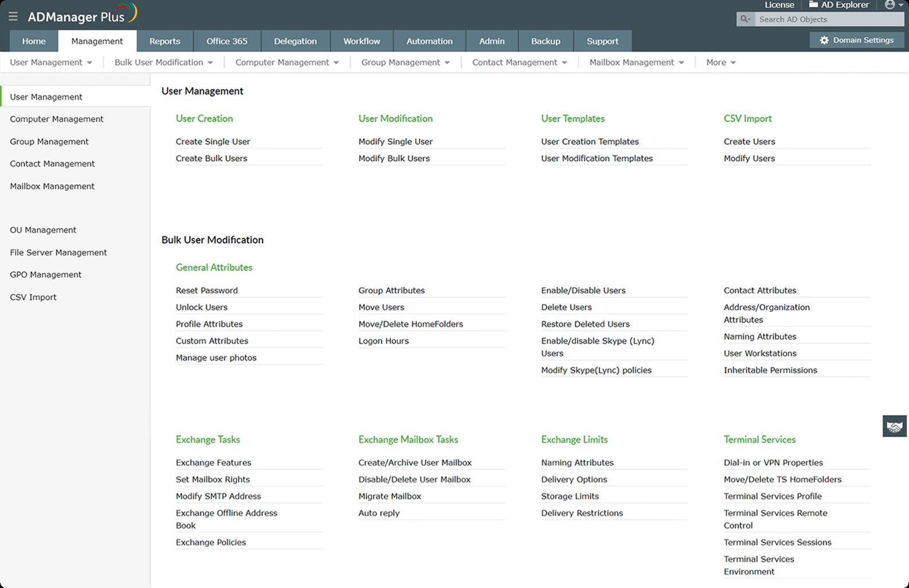Click Modify Skype(Lync) policies
Screen dimensions: 909x588
click(x=596, y=371)
